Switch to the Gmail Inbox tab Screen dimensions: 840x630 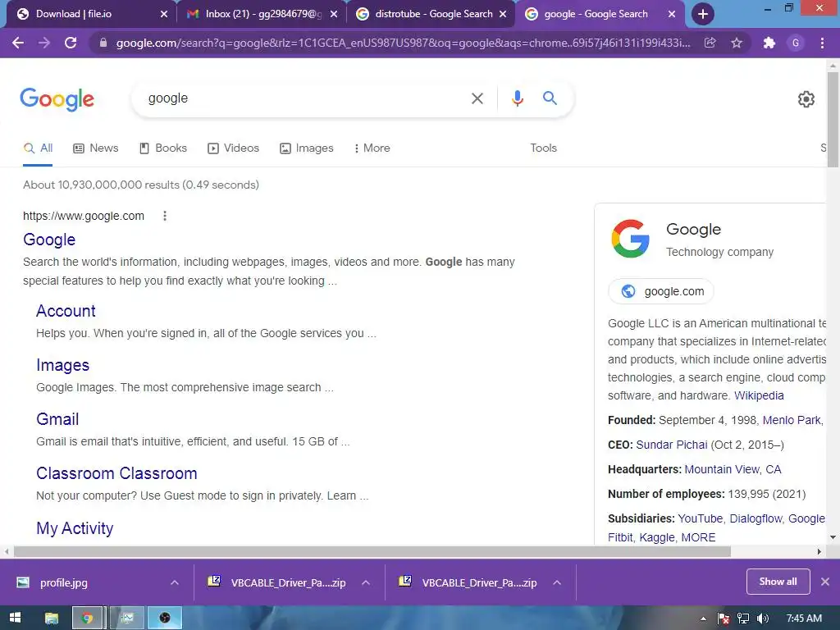click(262, 14)
